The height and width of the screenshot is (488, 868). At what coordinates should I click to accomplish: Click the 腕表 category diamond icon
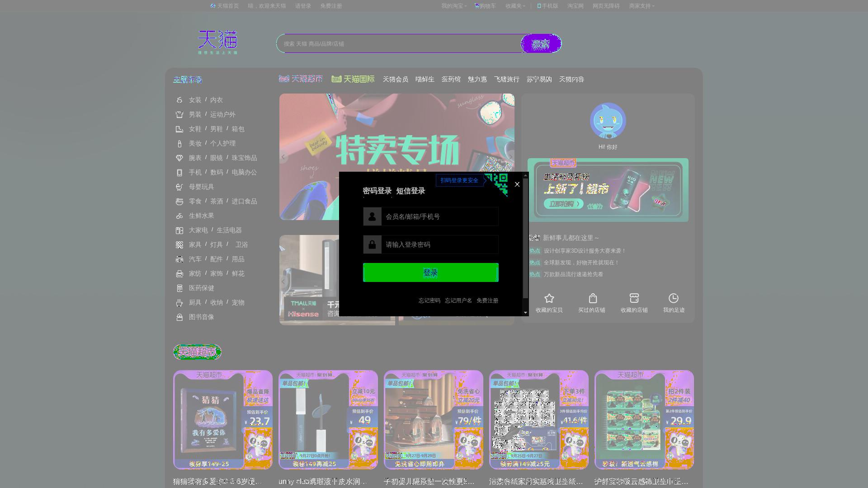[179, 158]
